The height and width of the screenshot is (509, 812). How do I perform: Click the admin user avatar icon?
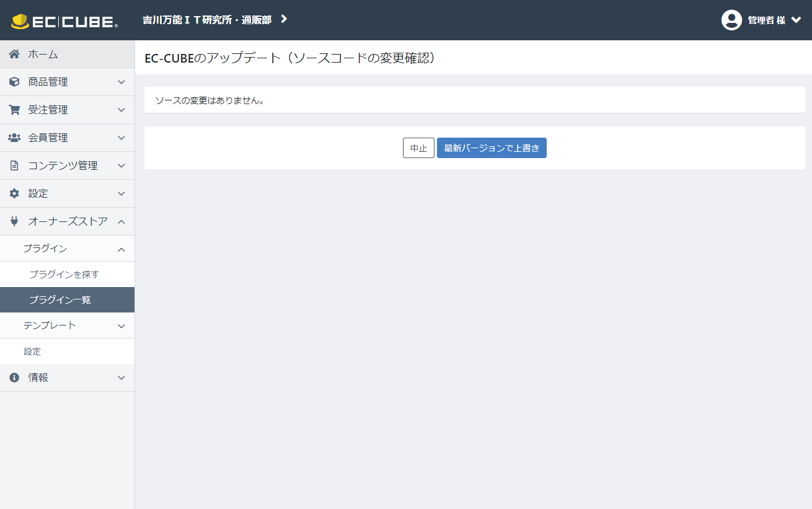point(731,20)
